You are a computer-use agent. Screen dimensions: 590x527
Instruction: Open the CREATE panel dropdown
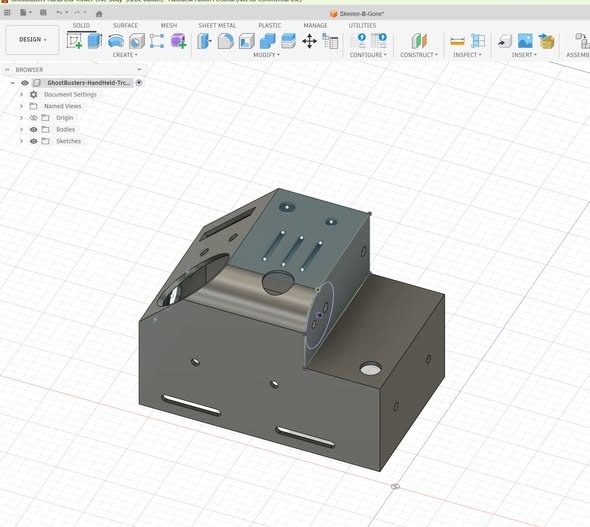point(125,55)
